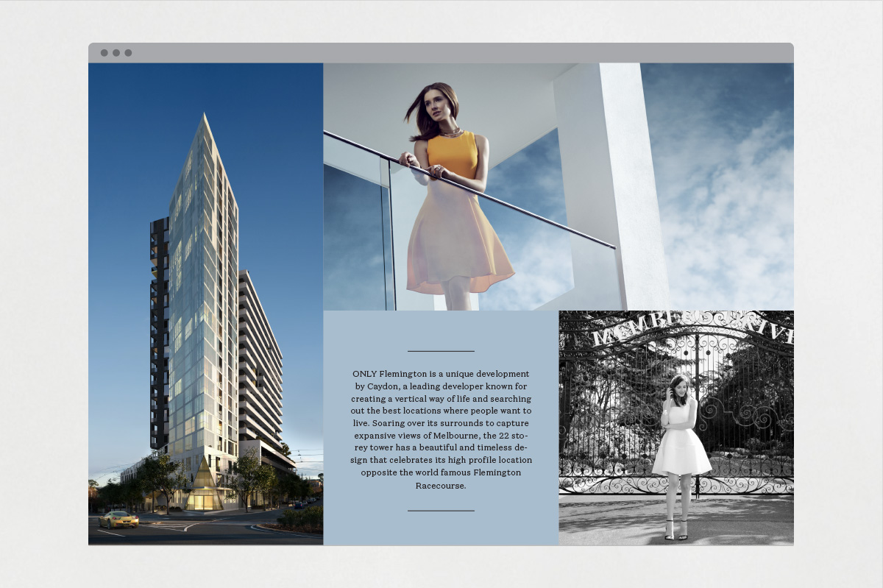Click the middle dot in the window bar
The height and width of the screenshot is (588, 883).
point(116,53)
